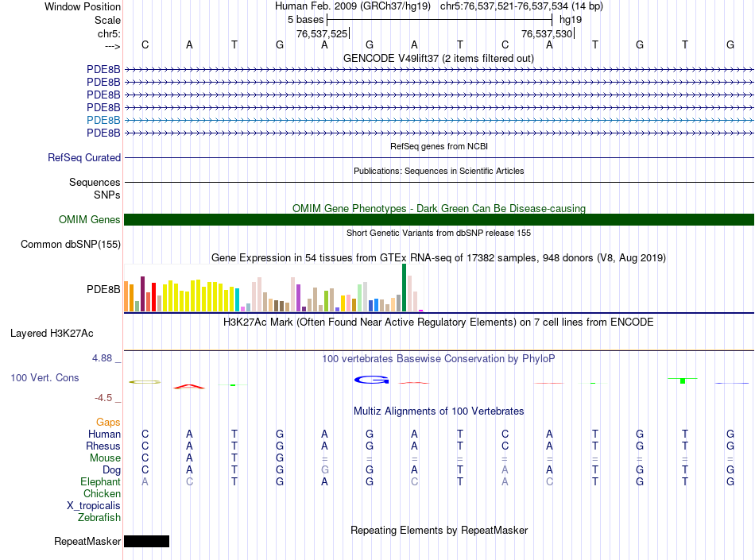Click the dark green OMIM gene bar

(439, 220)
